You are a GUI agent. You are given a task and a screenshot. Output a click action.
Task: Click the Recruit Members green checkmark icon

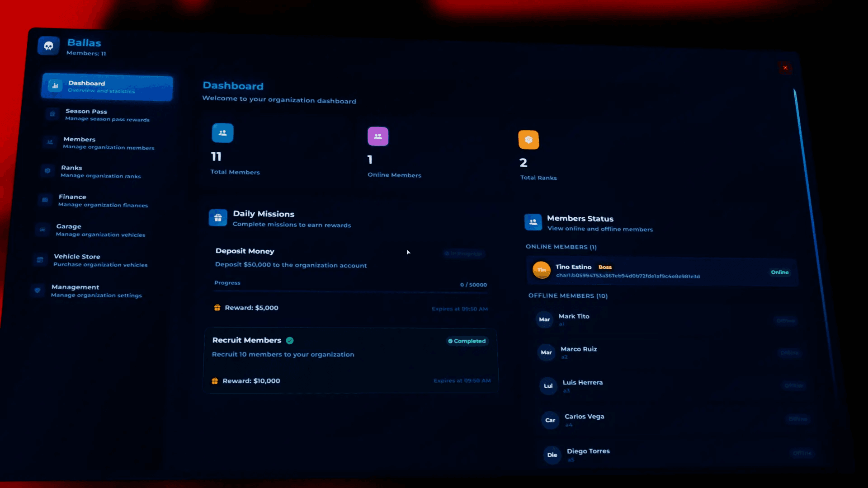pos(290,341)
